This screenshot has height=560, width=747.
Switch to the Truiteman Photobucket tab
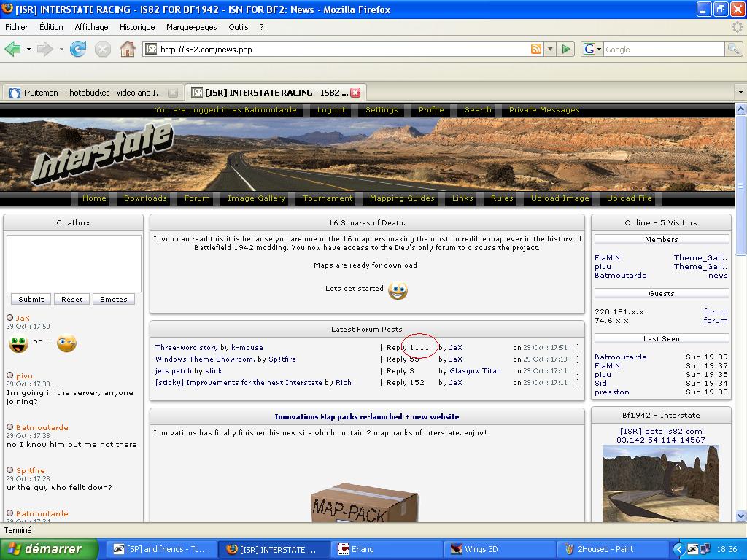93,93
